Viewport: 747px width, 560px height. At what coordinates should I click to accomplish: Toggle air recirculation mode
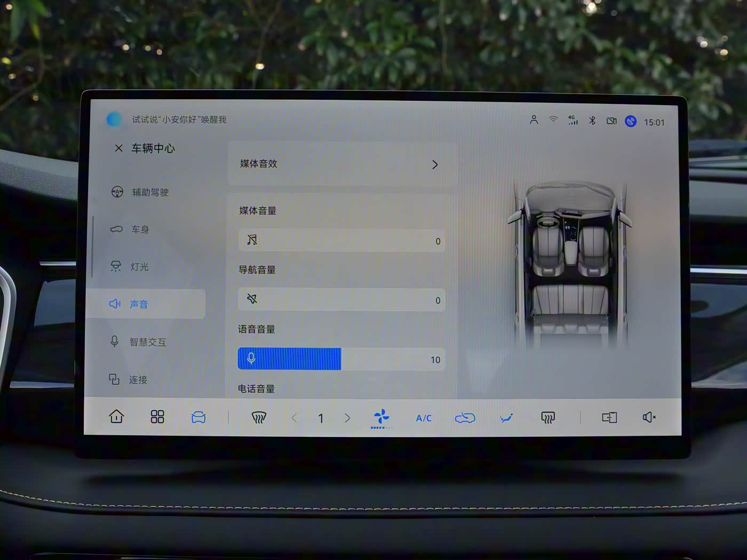465,418
